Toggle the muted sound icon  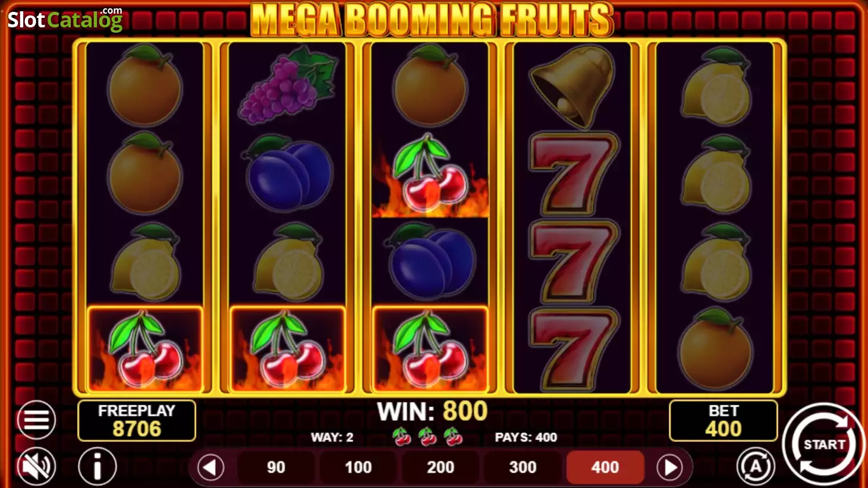(x=36, y=467)
